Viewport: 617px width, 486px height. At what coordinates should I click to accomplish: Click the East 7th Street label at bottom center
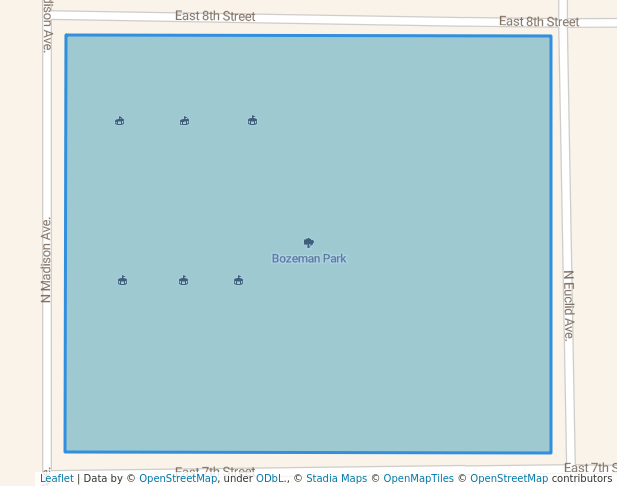[215, 471]
